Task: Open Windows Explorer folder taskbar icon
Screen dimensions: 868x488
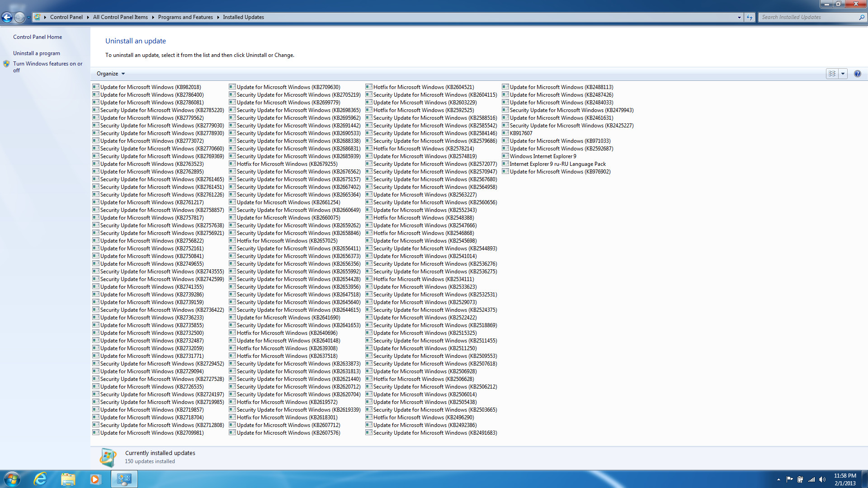Action: [68, 479]
